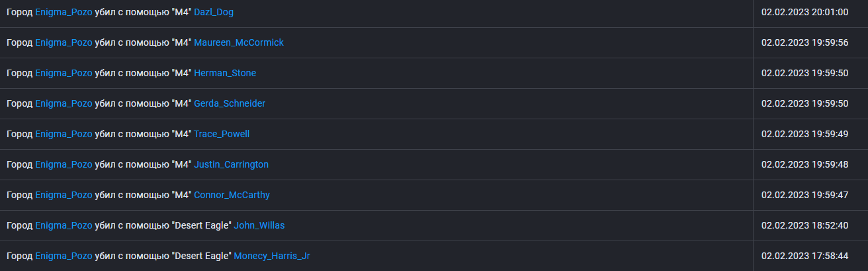868x271 pixels.
Task: Open Enigma_Pozo in the Connor_McCarthy row
Action: click(64, 195)
